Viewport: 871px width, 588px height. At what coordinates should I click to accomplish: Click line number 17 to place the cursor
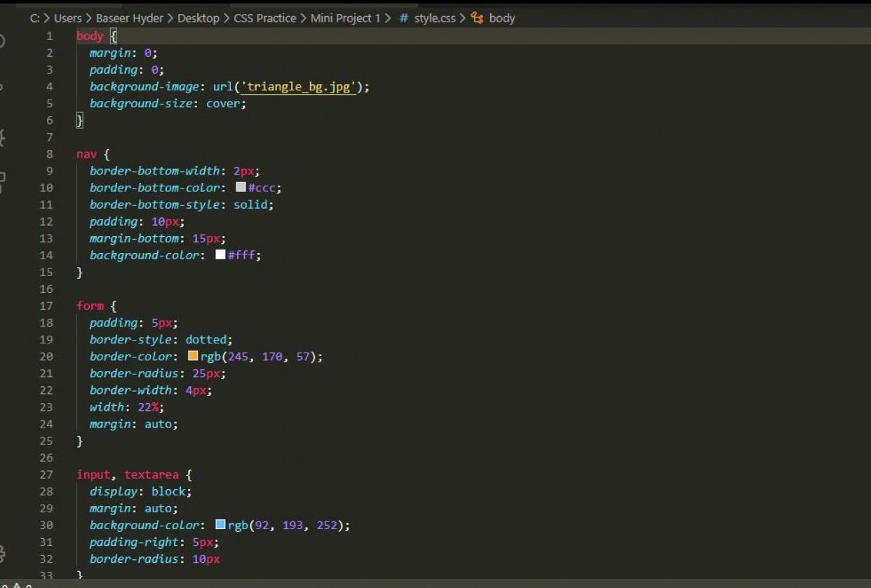46,306
